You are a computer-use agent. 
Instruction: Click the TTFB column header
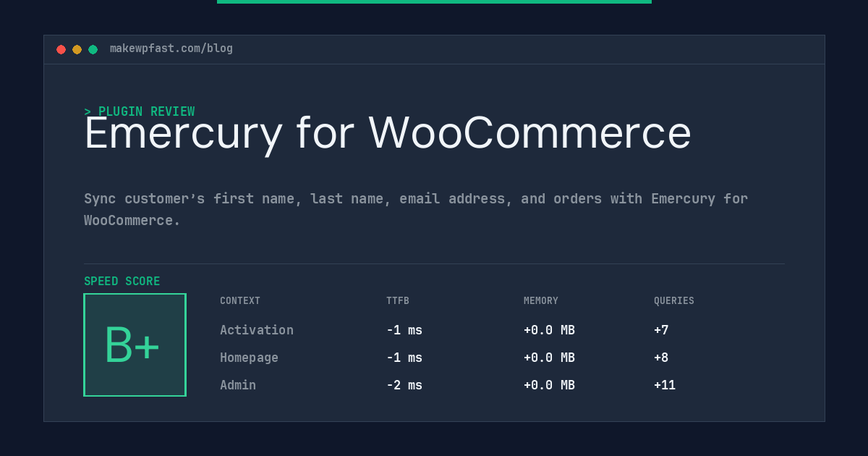click(x=398, y=301)
